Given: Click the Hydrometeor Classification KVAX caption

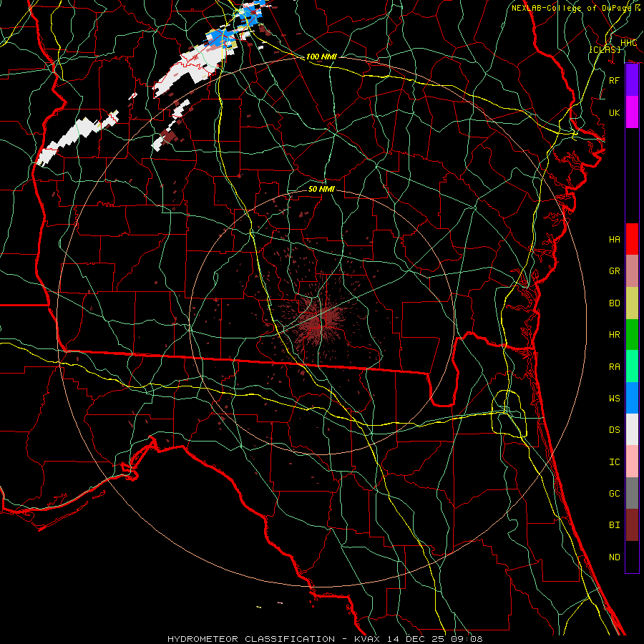Looking at the screenshot, I should [325, 639].
